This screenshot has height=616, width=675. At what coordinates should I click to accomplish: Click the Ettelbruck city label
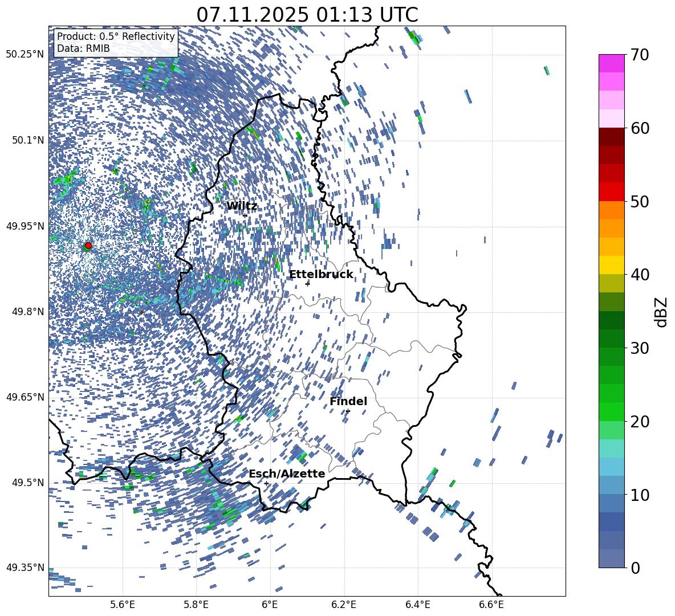[x=321, y=275]
